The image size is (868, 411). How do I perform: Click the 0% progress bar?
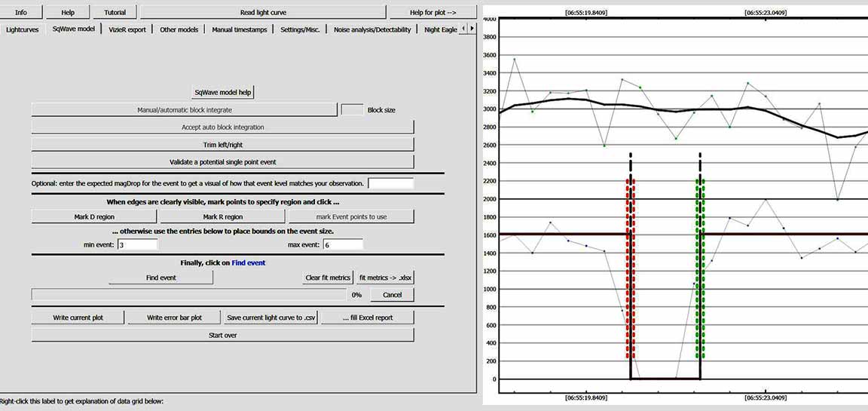pos(190,294)
